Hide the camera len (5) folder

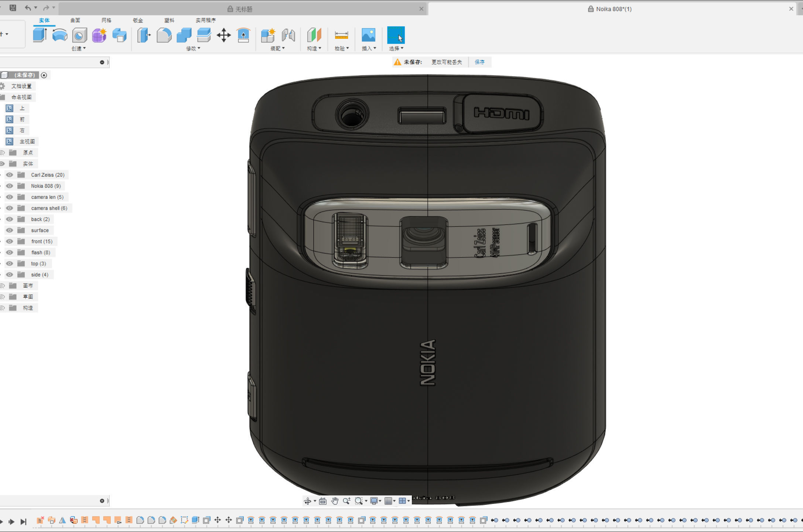pos(10,197)
